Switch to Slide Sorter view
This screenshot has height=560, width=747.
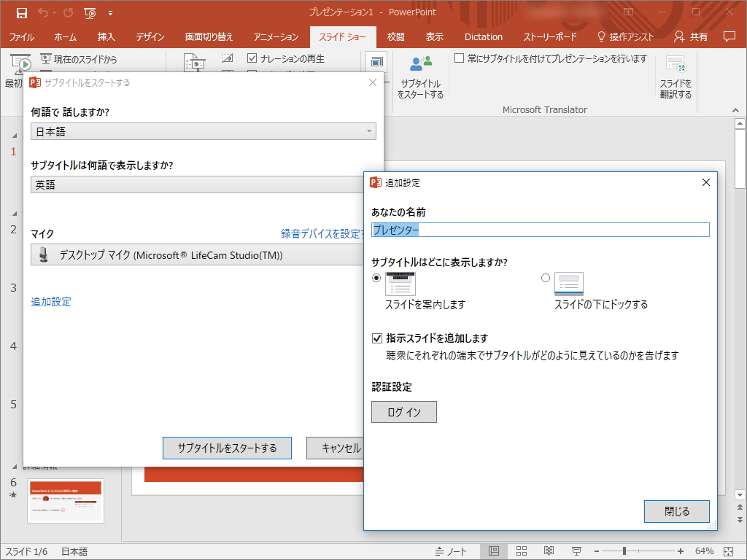click(x=521, y=551)
